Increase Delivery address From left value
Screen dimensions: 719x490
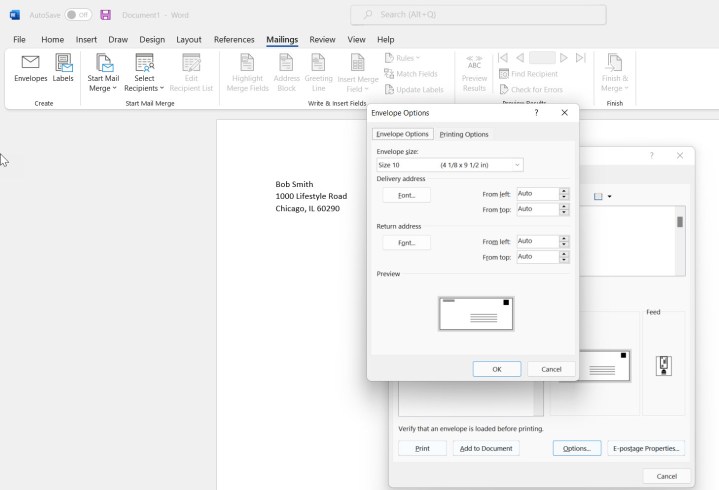[564, 191]
